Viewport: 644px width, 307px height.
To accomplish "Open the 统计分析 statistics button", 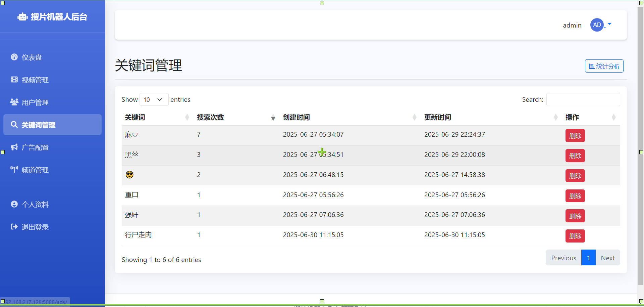I will [x=604, y=66].
